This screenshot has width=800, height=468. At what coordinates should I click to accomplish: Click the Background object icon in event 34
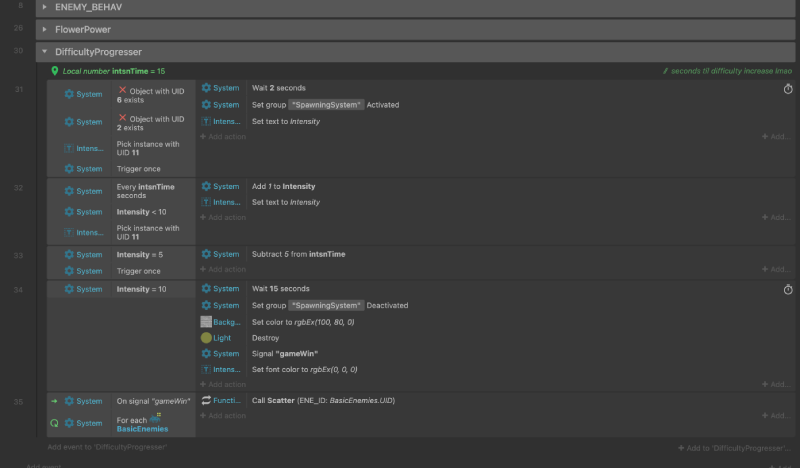(206, 322)
